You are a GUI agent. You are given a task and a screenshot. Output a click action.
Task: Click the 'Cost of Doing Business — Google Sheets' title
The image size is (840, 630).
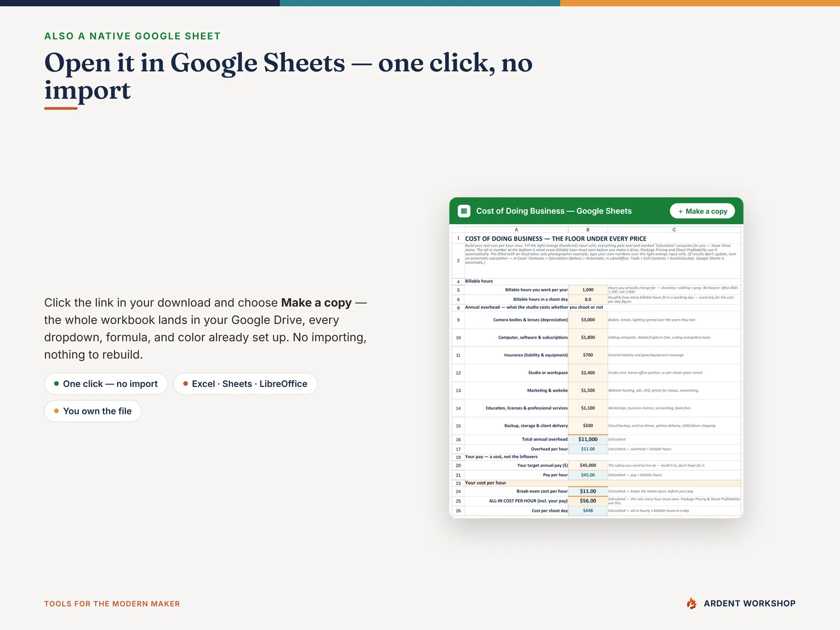coord(554,211)
